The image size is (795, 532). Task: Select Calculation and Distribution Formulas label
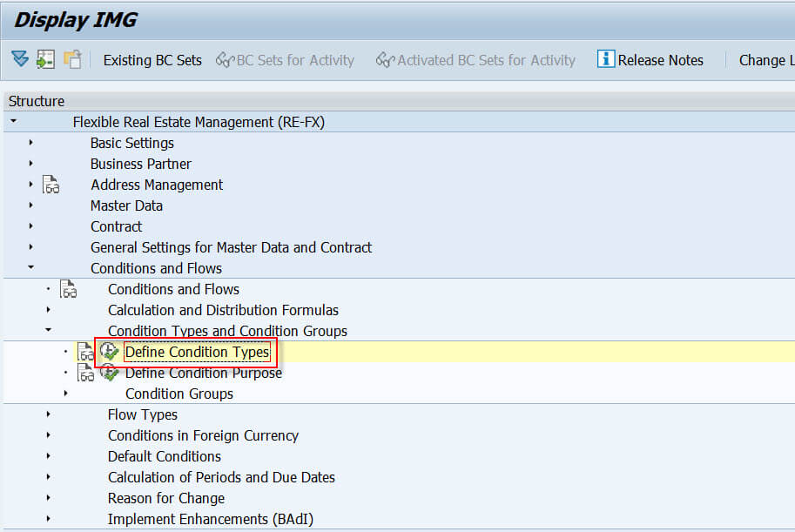223,310
